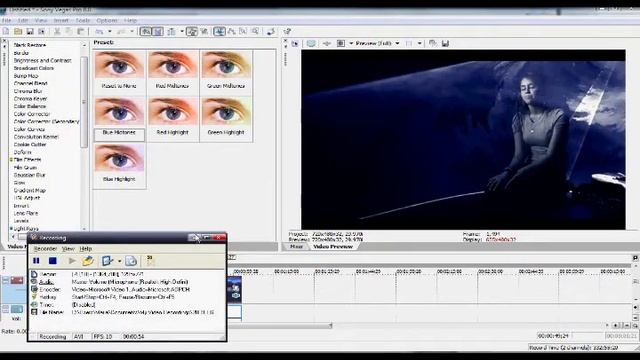The height and width of the screenshot is (360, 640).
Task: Click the What's This help icon
Action: coord(287,31)
